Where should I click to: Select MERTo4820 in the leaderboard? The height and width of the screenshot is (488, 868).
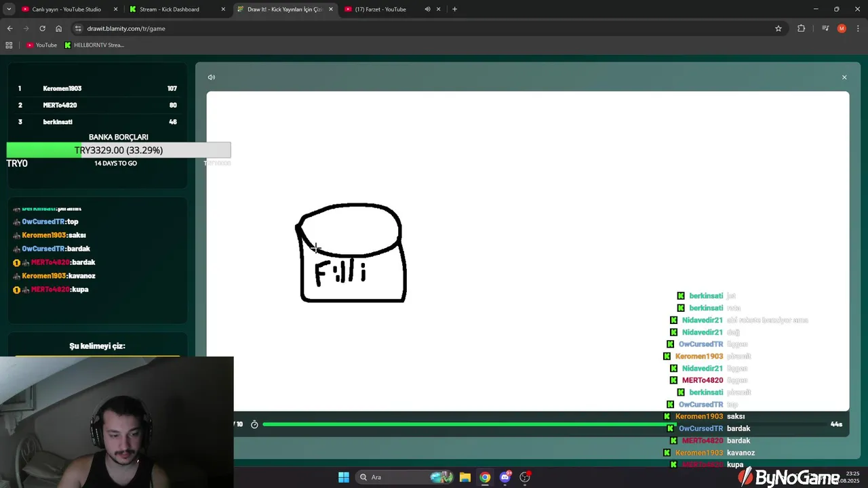(x=60, y=105)
